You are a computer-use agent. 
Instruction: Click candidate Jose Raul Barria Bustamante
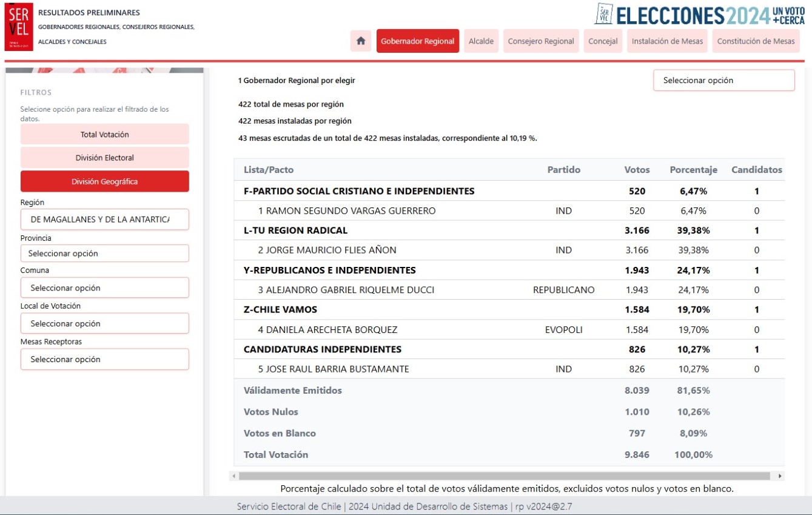coord(334,369)
